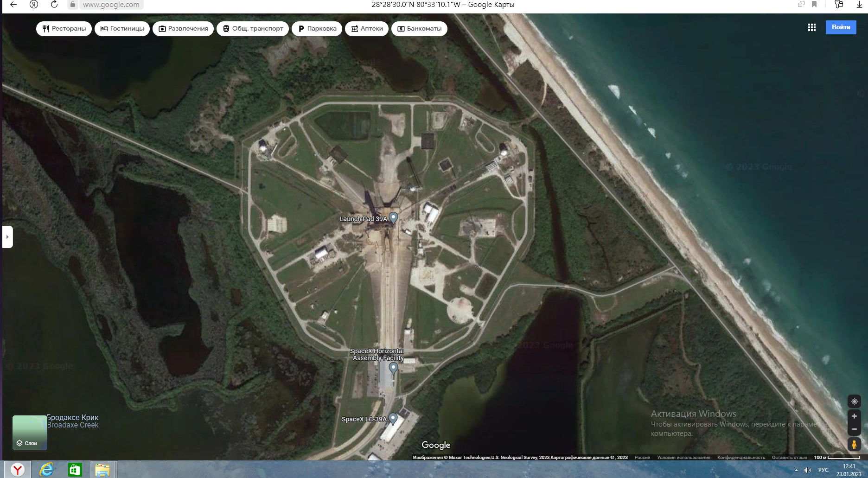The height and width of the screenshot is (478, 868).
Task: Open the Google apps grid
Action: pyautogui.click(x=811, y=28)
